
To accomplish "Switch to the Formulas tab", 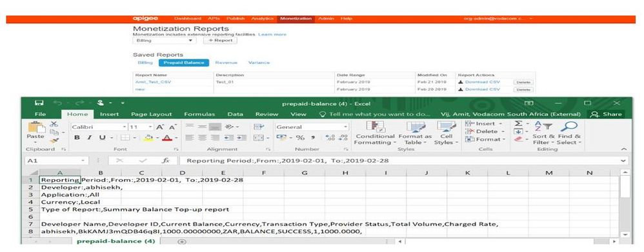I will coord(199,114).
